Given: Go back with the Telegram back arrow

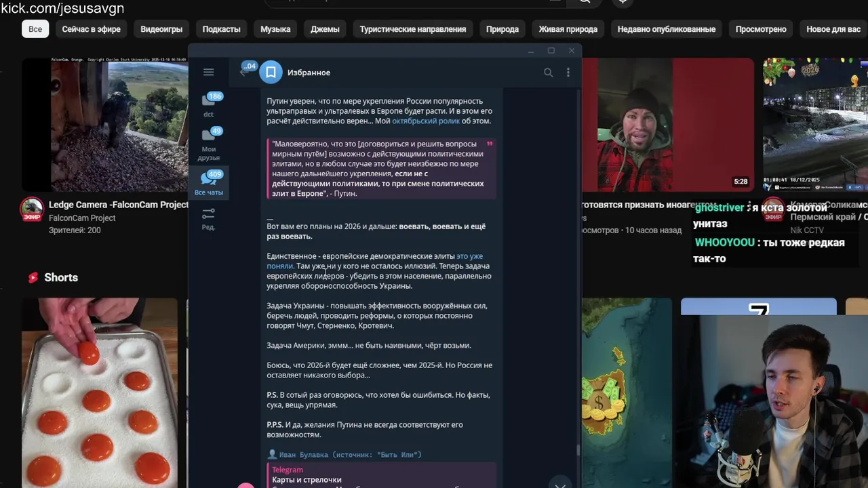Looking at the screenshot, I should 243,72.
